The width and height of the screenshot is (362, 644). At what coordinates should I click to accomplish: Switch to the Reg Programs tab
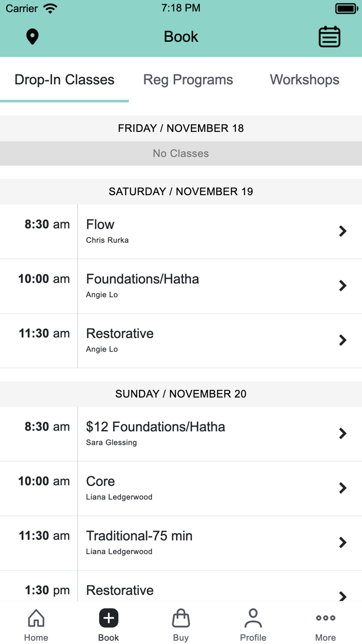click(188, 80)
